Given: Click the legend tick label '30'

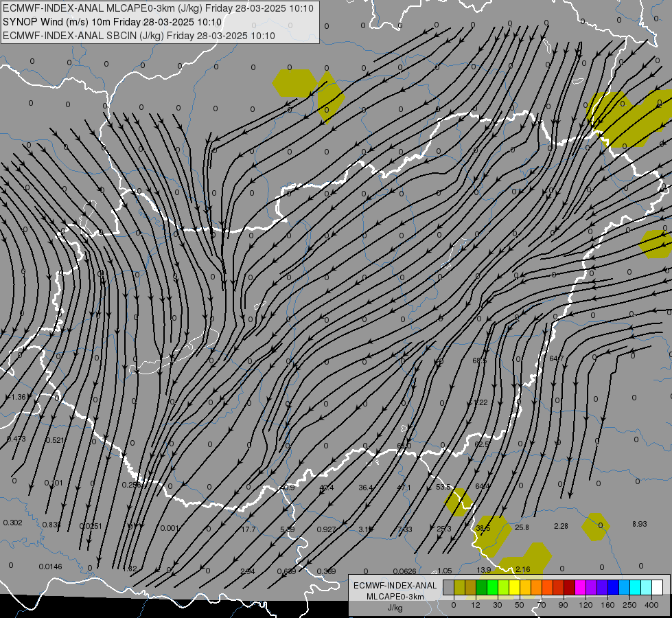Looking at the screenshot, I should click(498, 605).
